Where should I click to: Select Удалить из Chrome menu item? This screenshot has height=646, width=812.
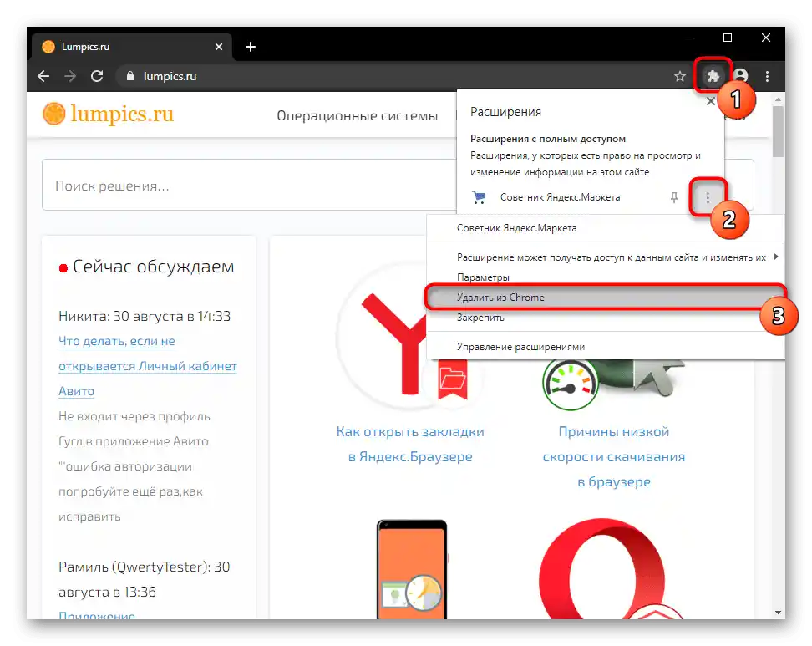(605, 298)
